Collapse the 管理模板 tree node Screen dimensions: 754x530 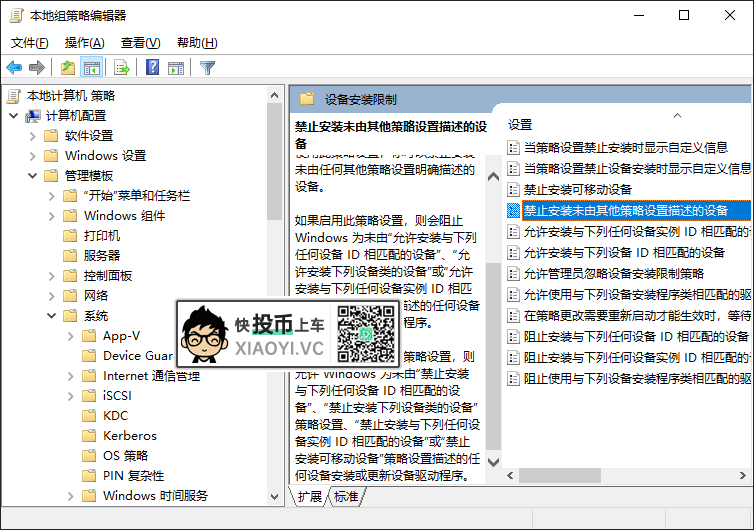[33, 176]
